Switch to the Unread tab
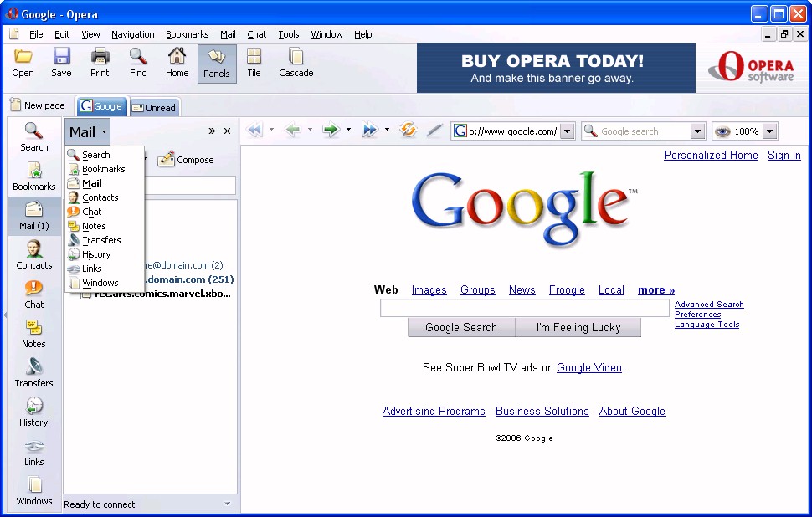This screenshot has height=517, width=812. tap(154, 107)
